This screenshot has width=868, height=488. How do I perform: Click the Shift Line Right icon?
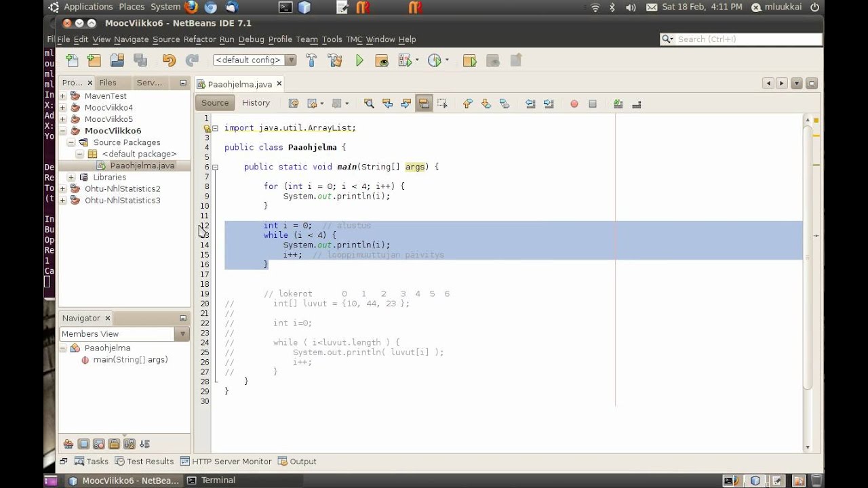549,104
